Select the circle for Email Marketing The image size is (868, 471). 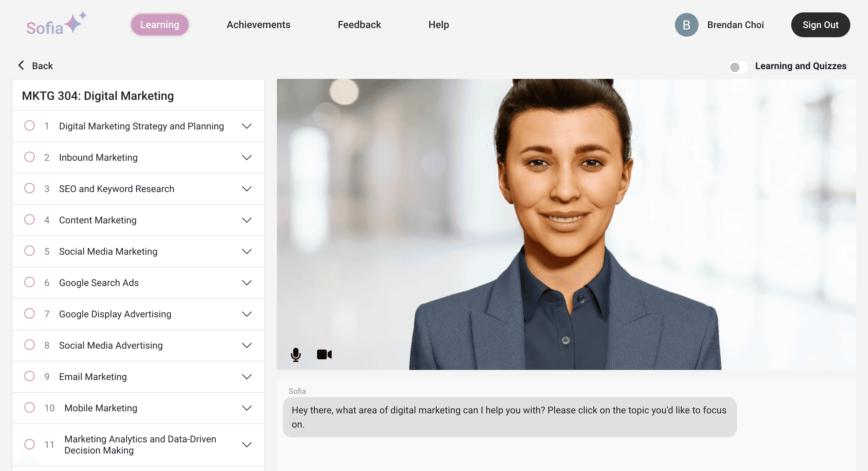(x=30, y=376)
